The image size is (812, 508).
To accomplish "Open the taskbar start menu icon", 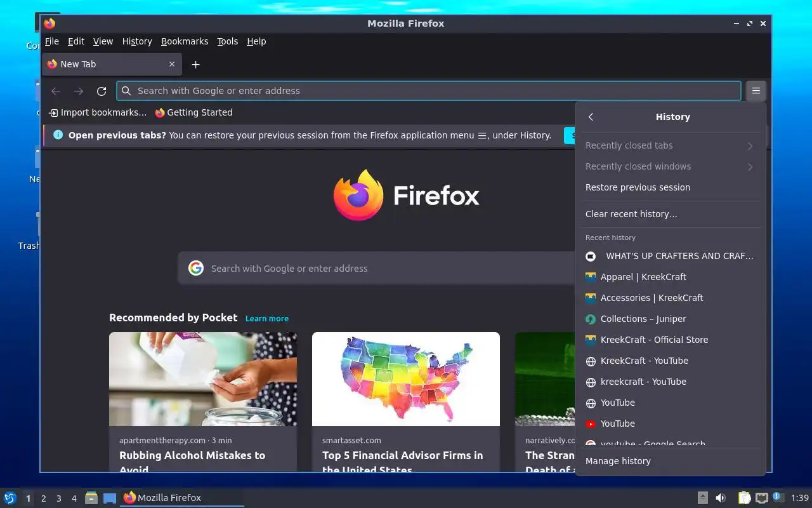I will click(10, 498).
